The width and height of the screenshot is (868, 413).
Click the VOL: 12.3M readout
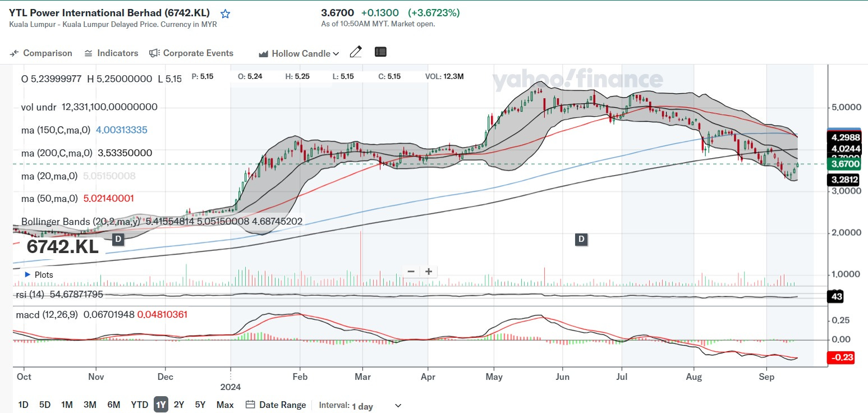pyautogui.click(x=444, y=76)
